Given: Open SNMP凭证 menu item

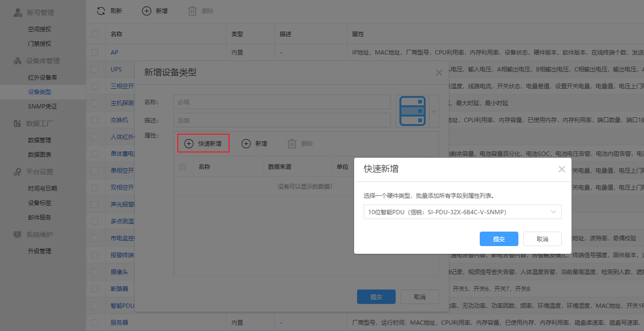Looking at the screenshot, I should click(x=43, y=106).
